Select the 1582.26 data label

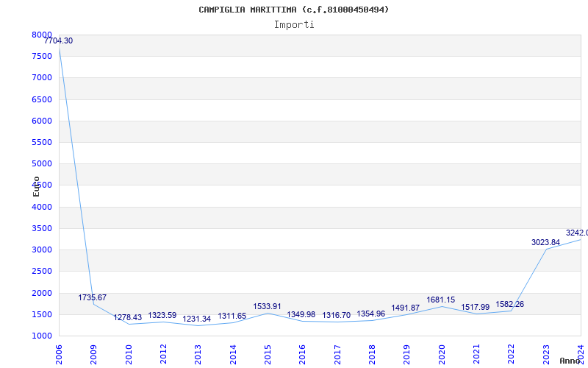pos(509,305)
